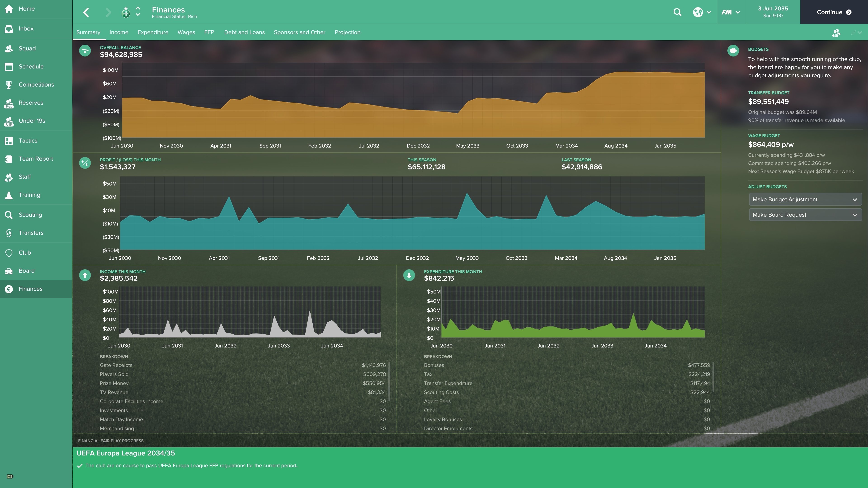Click the Transfers sidebar label
Screen dimensions: 868x488
pyautogui.click(x=31, y=233)
